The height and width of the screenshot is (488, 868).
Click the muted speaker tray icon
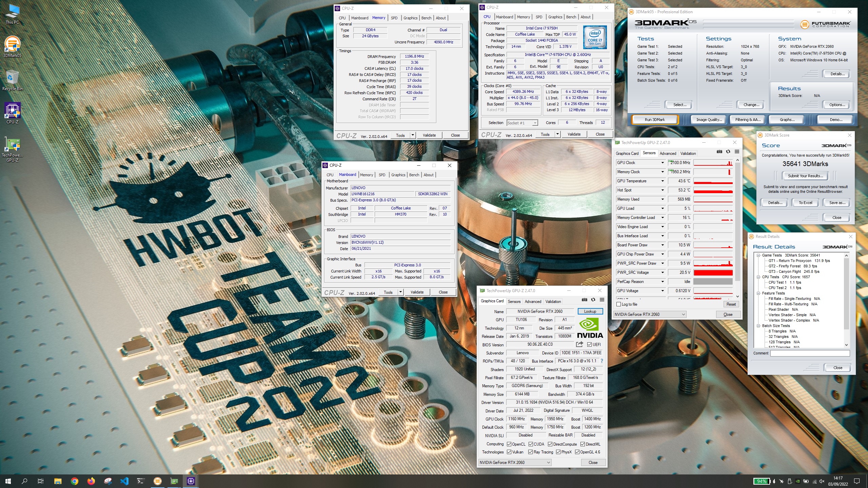(822, 481)
